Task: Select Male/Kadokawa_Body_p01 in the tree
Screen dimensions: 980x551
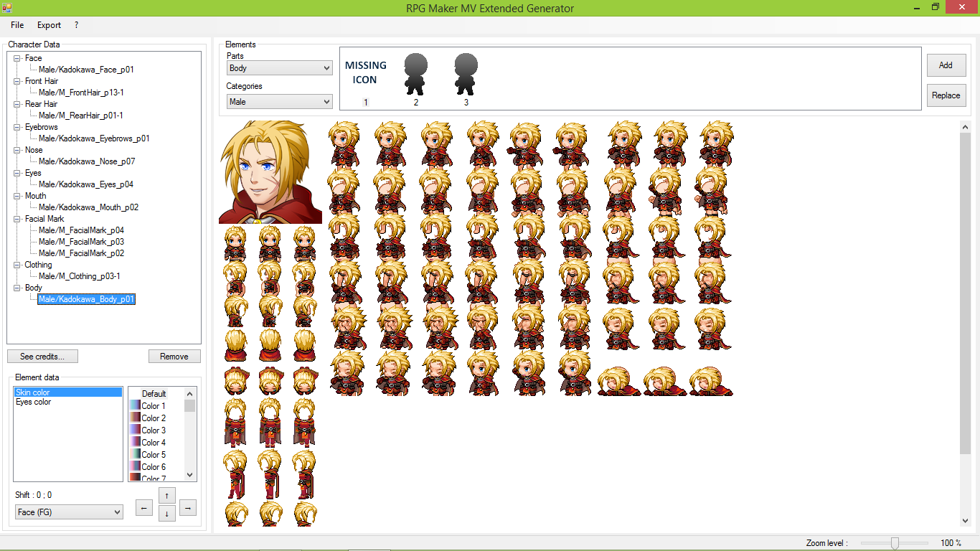Action: pos(87,299)
